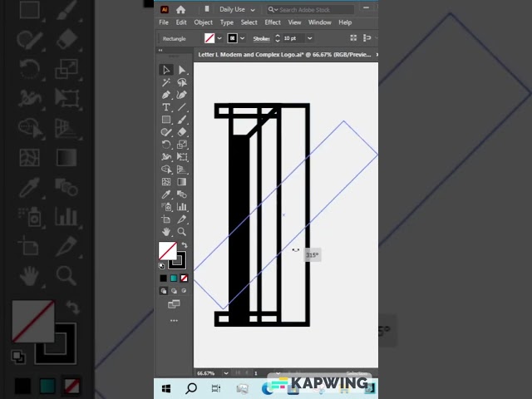Select the Zoom tool

pyautogui.click(x=182, y=232)
